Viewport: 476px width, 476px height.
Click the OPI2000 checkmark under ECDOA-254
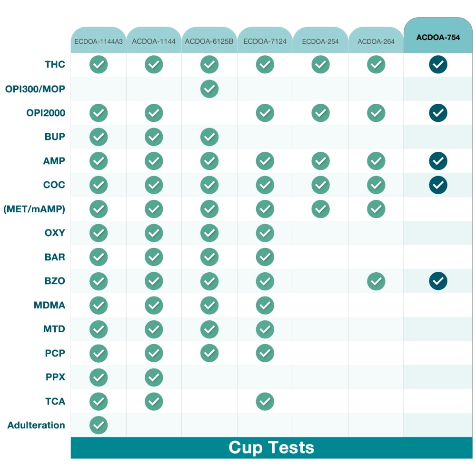(x=320, y=113)
